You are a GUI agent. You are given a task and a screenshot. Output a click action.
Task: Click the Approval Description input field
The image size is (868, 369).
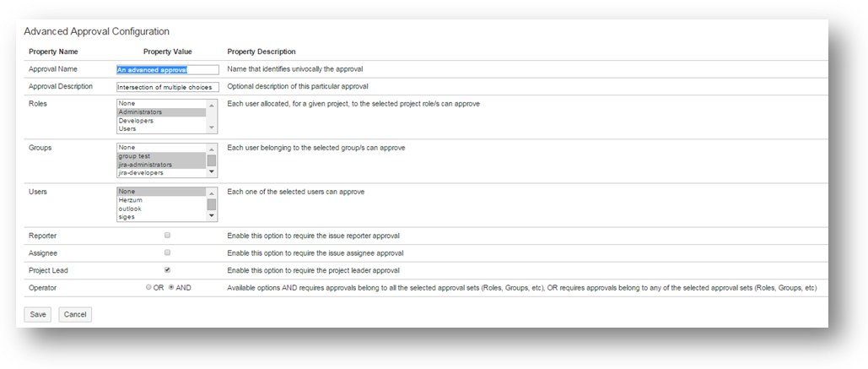click(167, 87)
